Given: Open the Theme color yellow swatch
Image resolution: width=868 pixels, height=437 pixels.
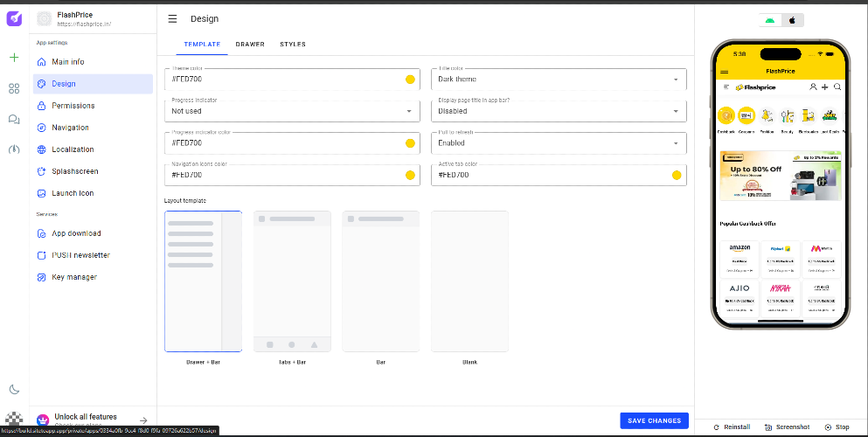Looking at the screenshot, I should [x=410, y=80].
